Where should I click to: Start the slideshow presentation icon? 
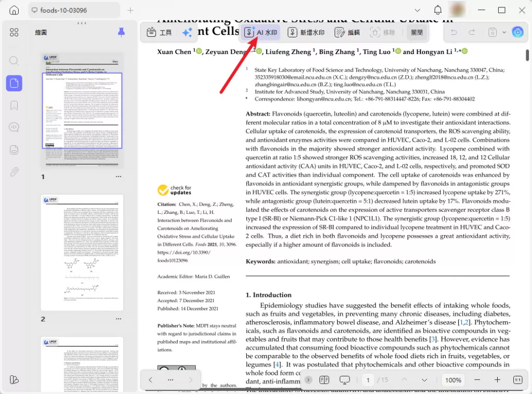tap(344, 380)
